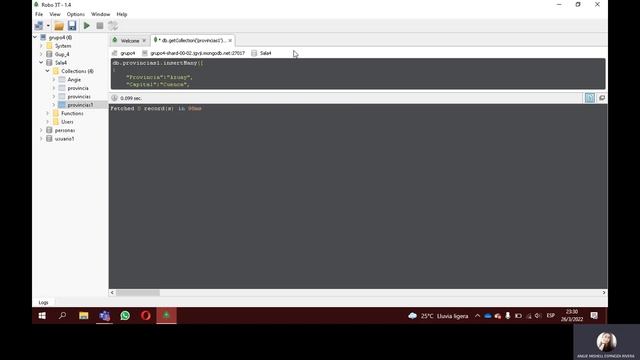
Task: Click the 0.099 sec. execution time label
Action: point(131,98)
